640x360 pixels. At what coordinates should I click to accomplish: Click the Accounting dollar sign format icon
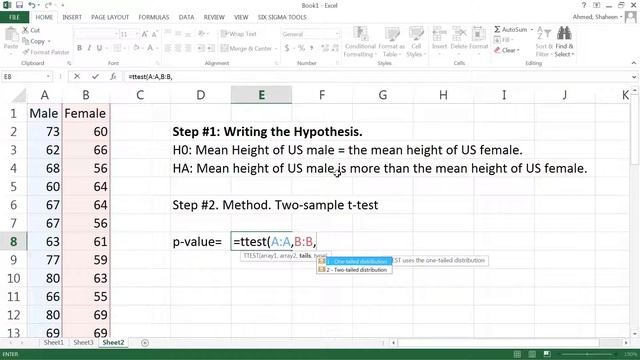287,48
